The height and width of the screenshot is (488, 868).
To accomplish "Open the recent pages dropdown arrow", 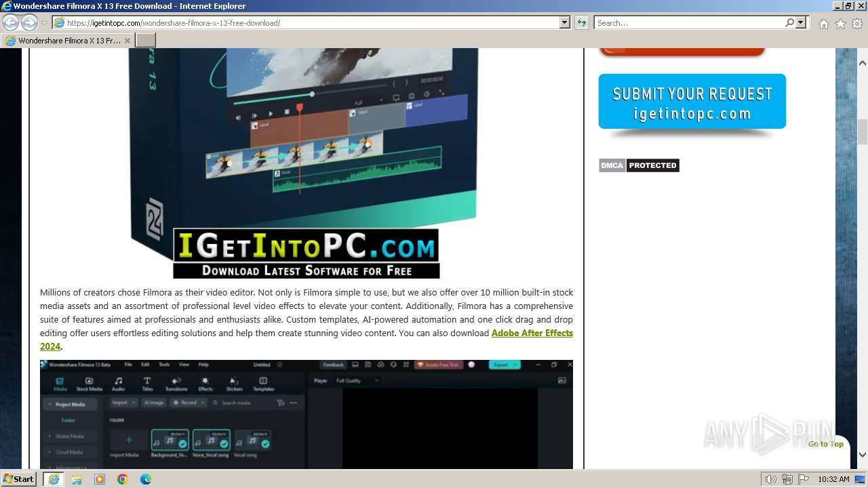I will [x=44, y=23].
